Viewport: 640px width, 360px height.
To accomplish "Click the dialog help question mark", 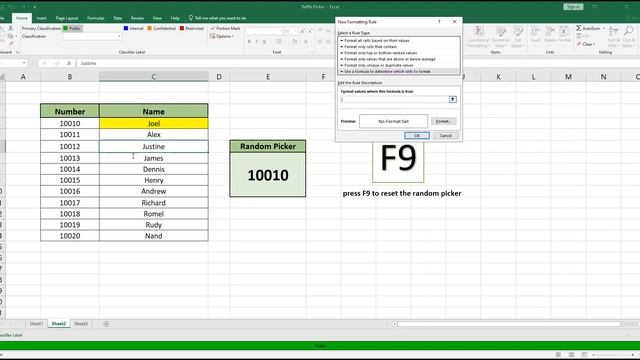I will 439,22.
